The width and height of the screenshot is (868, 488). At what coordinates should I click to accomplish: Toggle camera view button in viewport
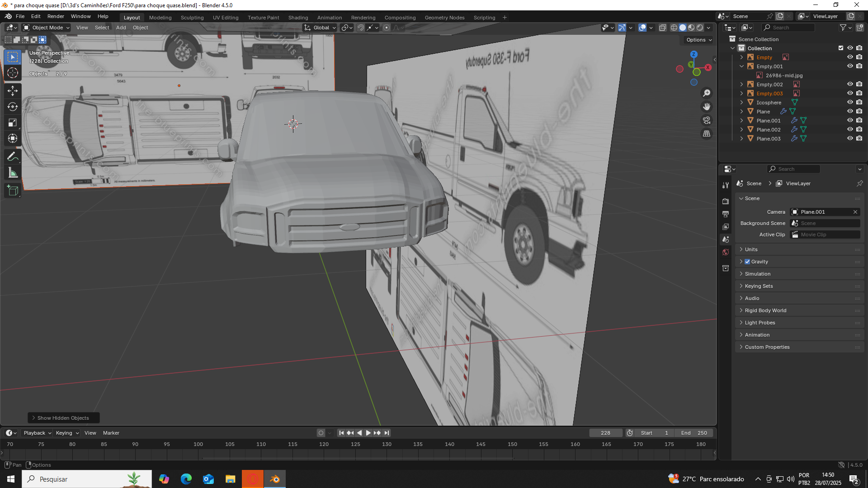point(707,120)
